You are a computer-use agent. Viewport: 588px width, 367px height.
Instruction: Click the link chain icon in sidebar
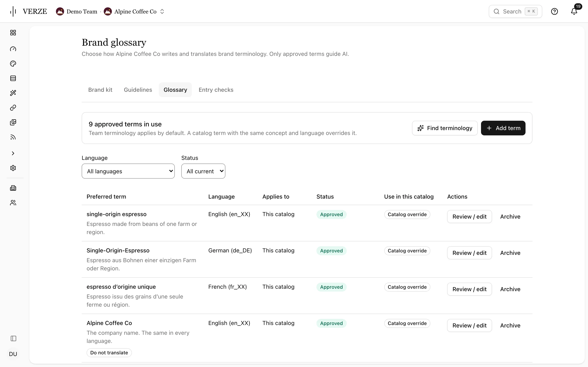tap(13, 107)
